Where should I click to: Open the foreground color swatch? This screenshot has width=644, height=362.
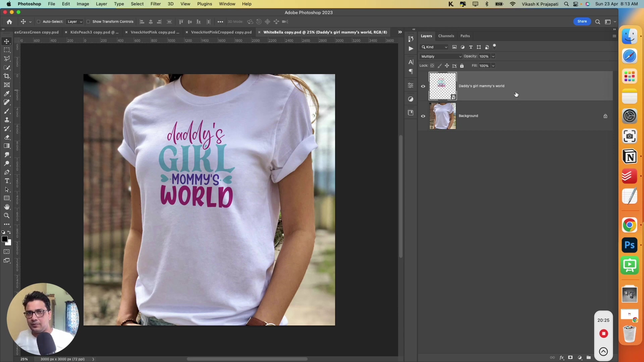[5, 239]
